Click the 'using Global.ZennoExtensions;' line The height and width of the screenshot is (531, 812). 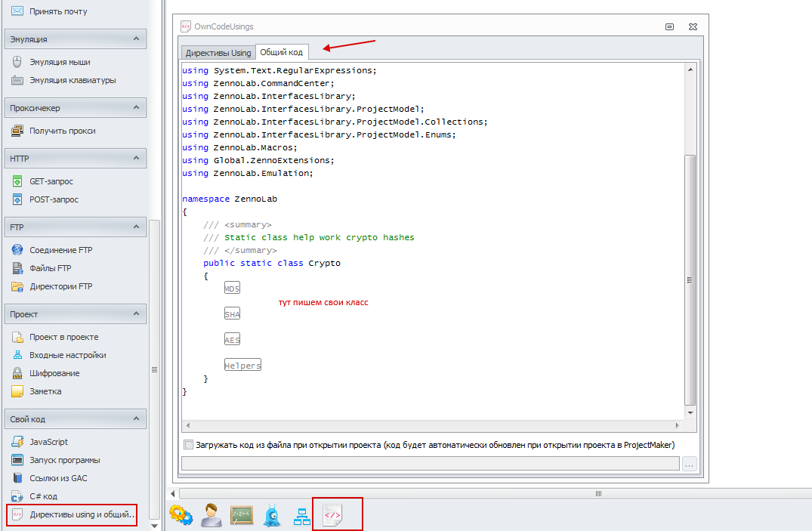[x=258, y=161]
